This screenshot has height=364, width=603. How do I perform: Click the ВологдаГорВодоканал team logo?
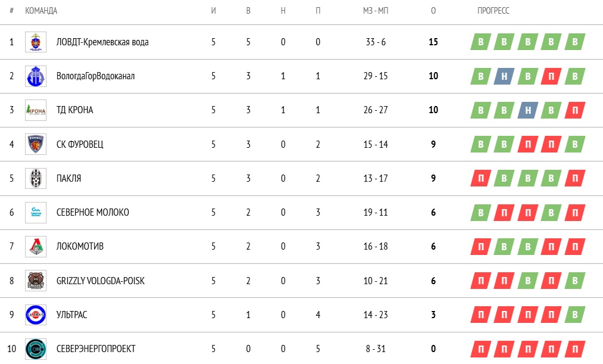[35, 76]
